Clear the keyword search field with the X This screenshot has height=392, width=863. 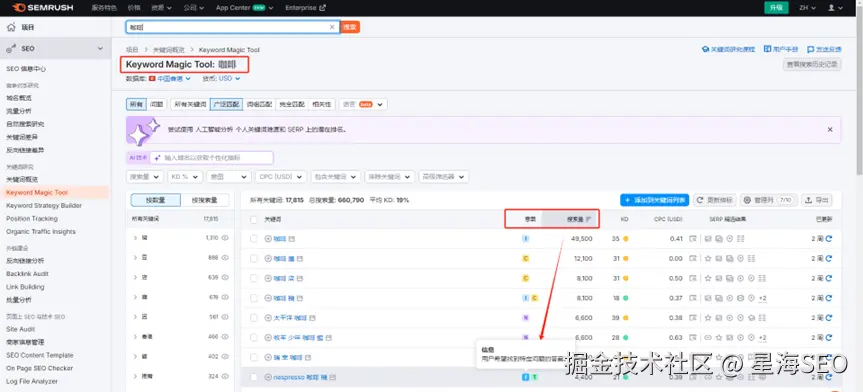332,27
